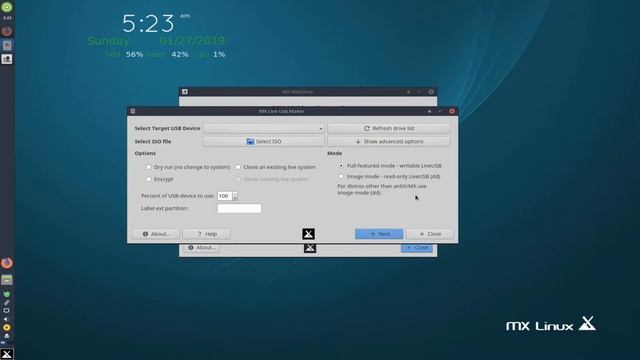Viewport: 640px width, 360px height.
Task: Click the green logout icon at panel top
Action: click(7, 7)
